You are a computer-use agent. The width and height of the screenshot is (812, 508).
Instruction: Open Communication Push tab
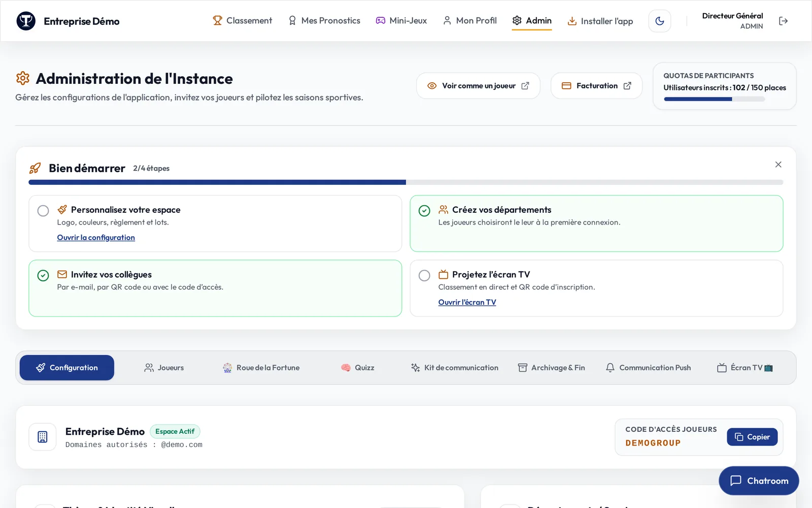point(648,368)
